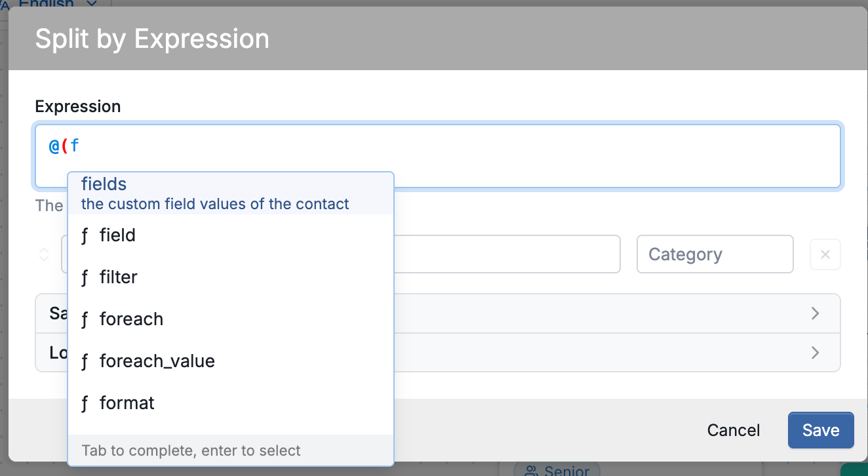
Task: Click the ƒ icon beside foreach
Action: tap(85, 319)
